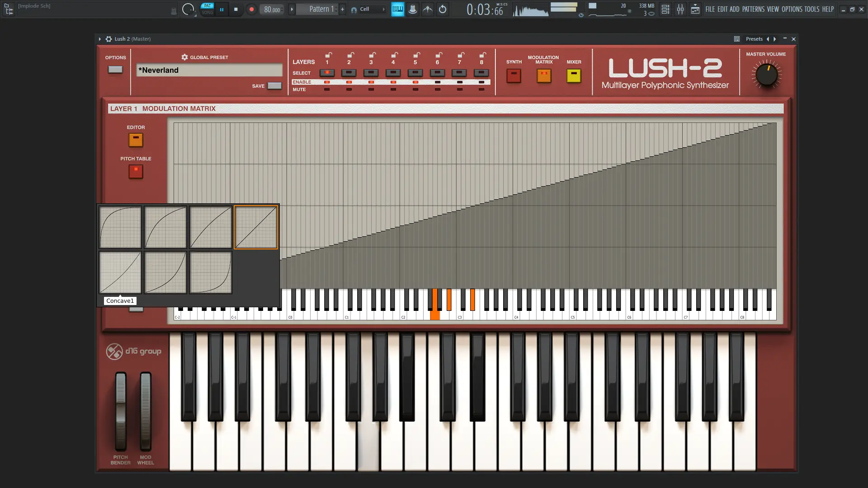
Task: Click the Master Volume knob
Action: [766, 75]
